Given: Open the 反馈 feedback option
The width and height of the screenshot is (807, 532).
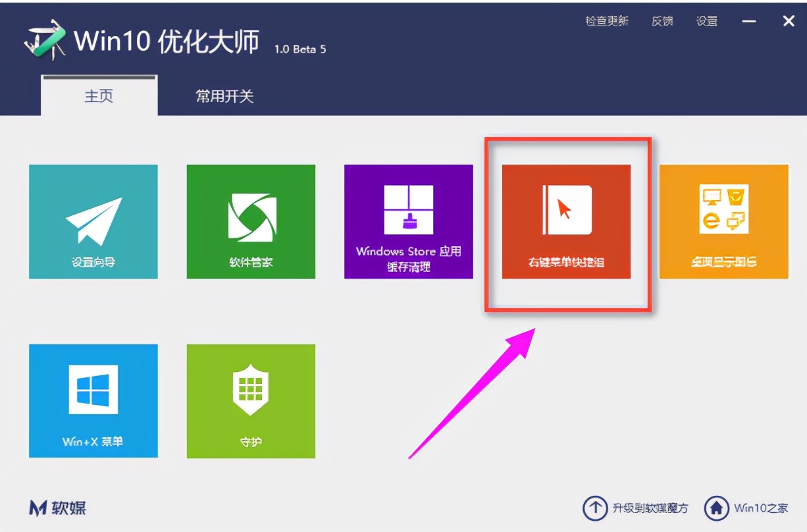Looking at the screenshot, I should point(662,20).
